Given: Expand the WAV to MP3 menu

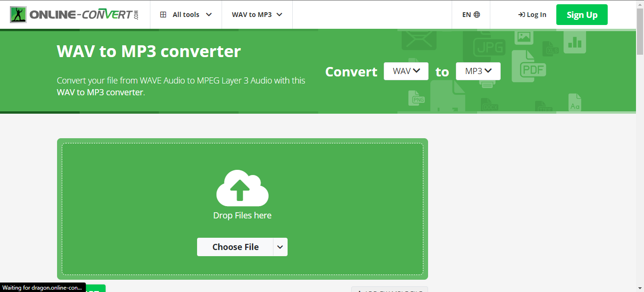Looking at the screenshot, I should point(257,15).
